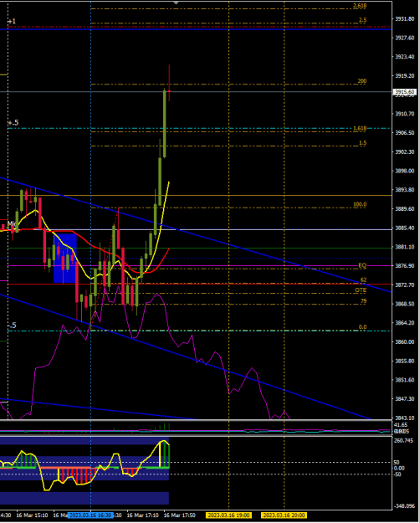Click the +.5 deviation label
The height and width of the screenshot is (523, 420).
[x=13, y=123]
